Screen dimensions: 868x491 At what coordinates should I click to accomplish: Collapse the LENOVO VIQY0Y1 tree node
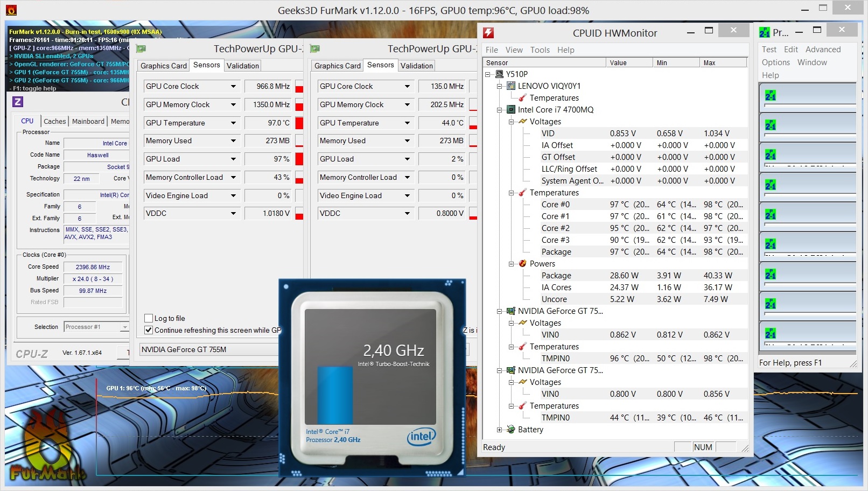click(499, 86)
